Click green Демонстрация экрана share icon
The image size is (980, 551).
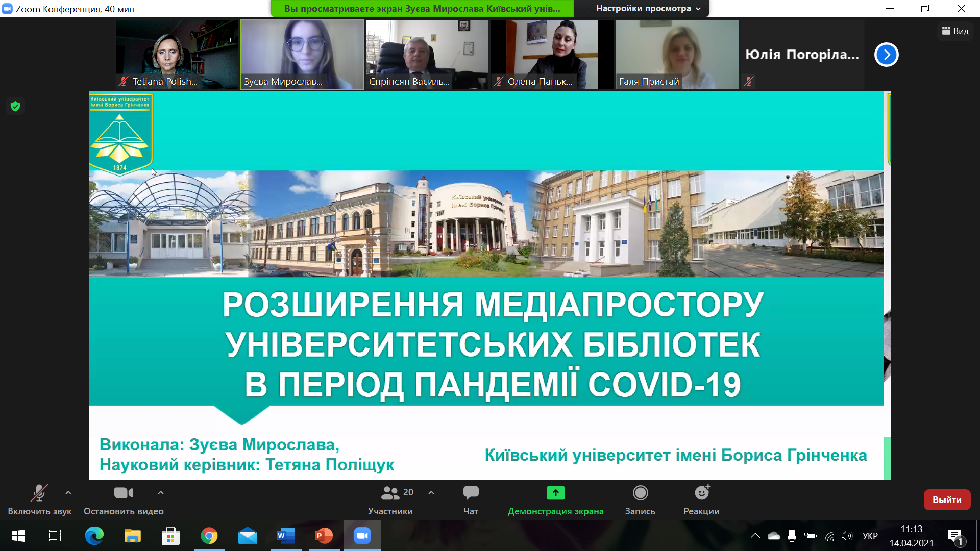555,493
